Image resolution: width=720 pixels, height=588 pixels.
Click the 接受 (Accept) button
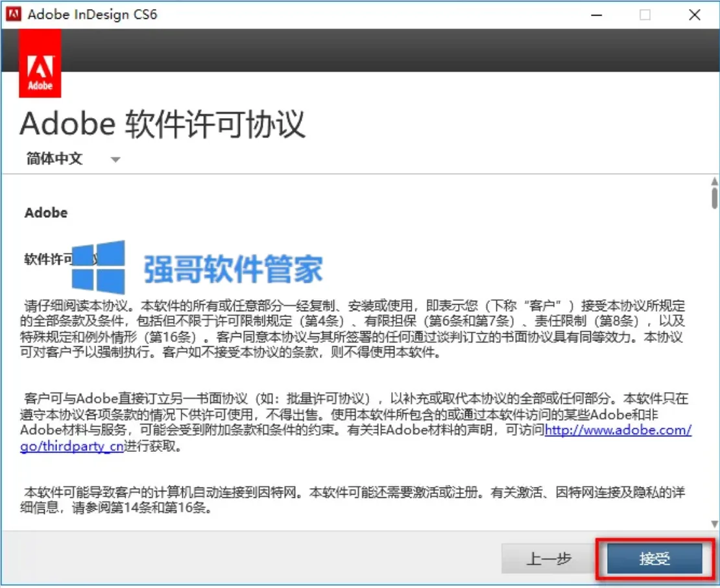(654, 559)
